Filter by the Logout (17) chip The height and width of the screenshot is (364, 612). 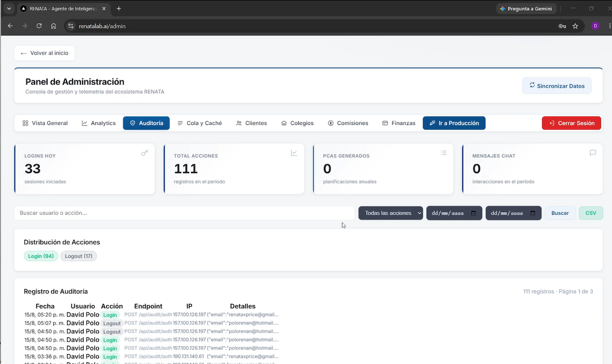click(x=79, y=256)
